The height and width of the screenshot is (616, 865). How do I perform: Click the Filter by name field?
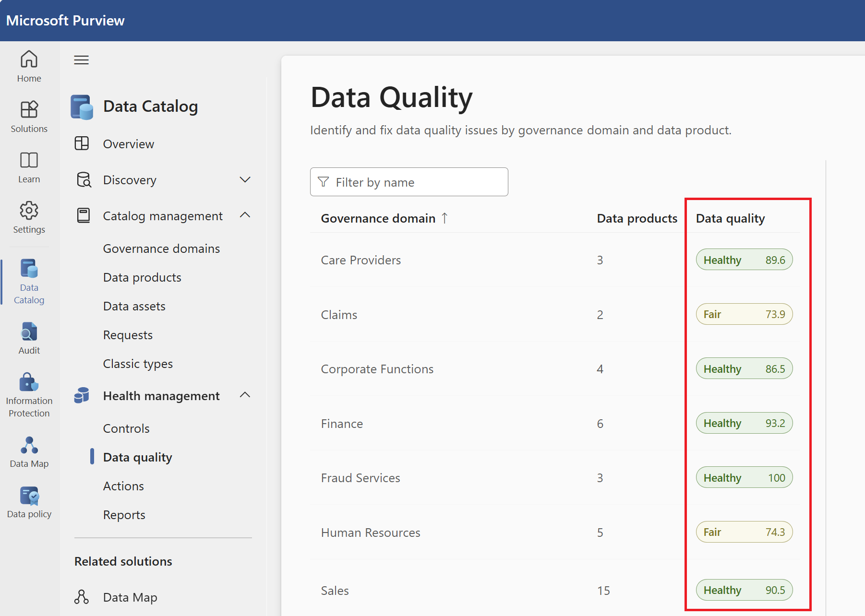pyautogui.click(x=409, y=182)
